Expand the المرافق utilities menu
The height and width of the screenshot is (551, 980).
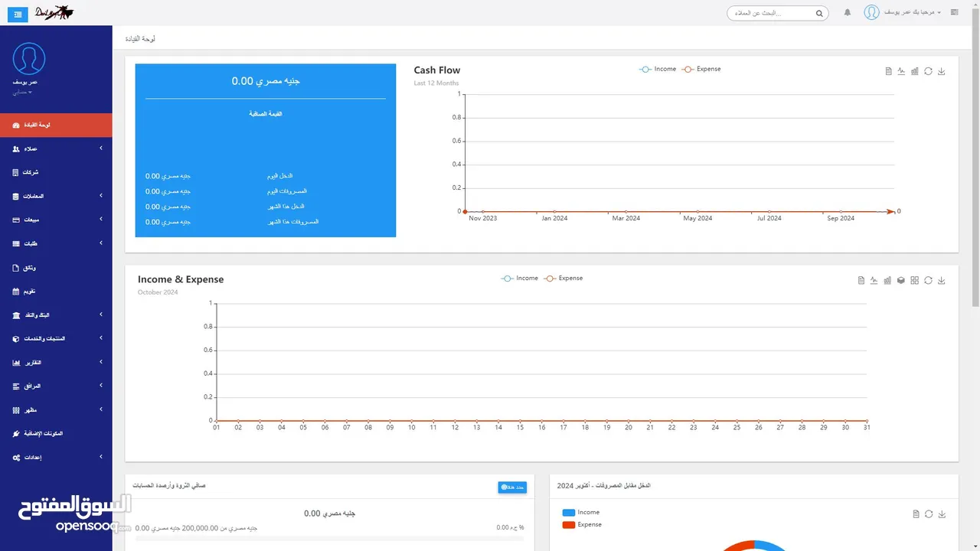[x=56, y=386]
